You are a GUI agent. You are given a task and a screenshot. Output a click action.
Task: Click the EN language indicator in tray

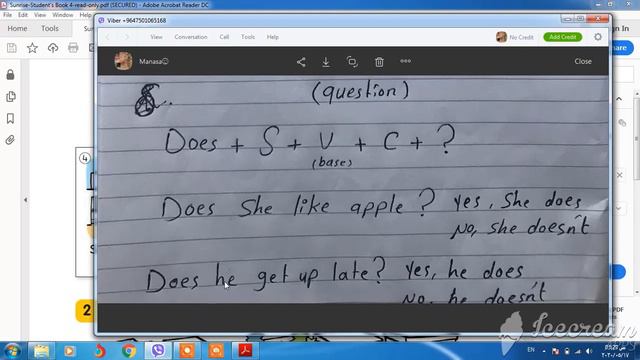(531, 350)
